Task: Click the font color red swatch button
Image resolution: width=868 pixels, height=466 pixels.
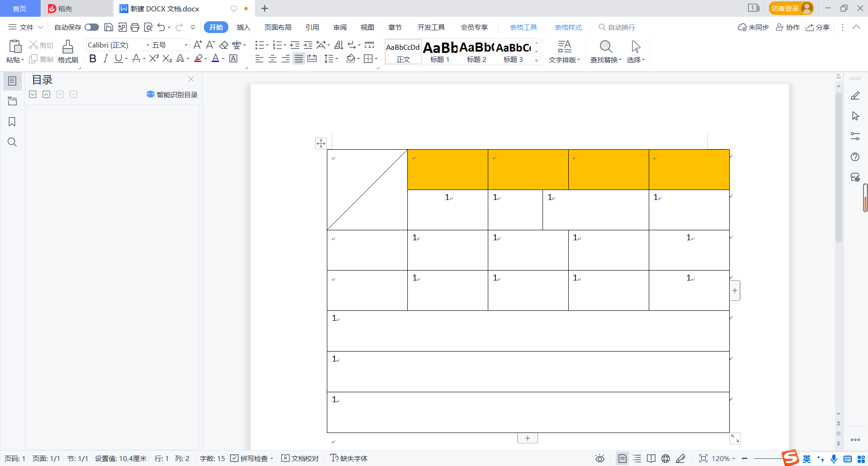Action: coord(216,58)
